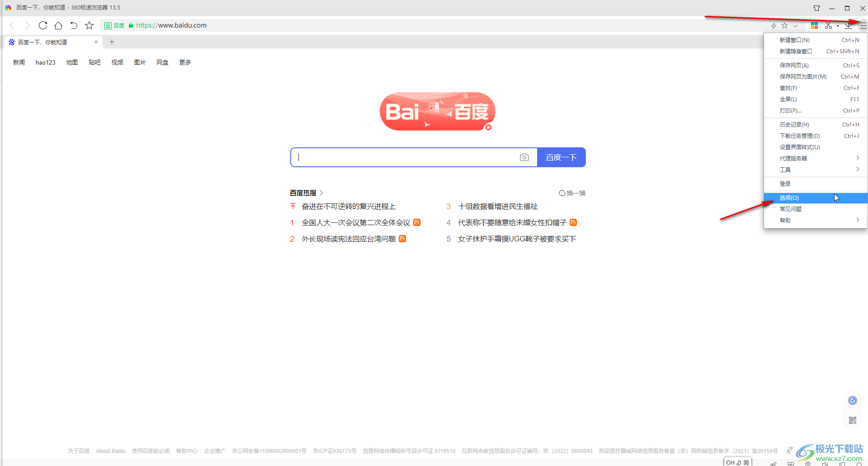Click the hamburger main menu button
This screenshot has width=868, height=466.
(x=863, y=26)
